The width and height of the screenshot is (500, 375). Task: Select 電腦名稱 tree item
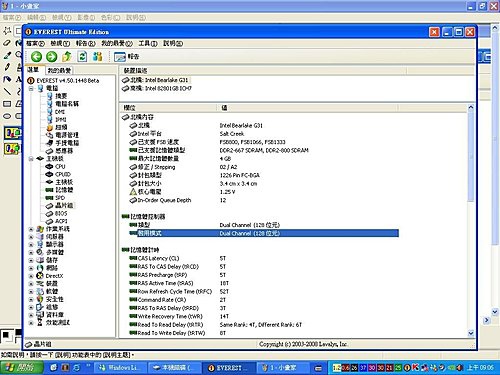point(67,104)
